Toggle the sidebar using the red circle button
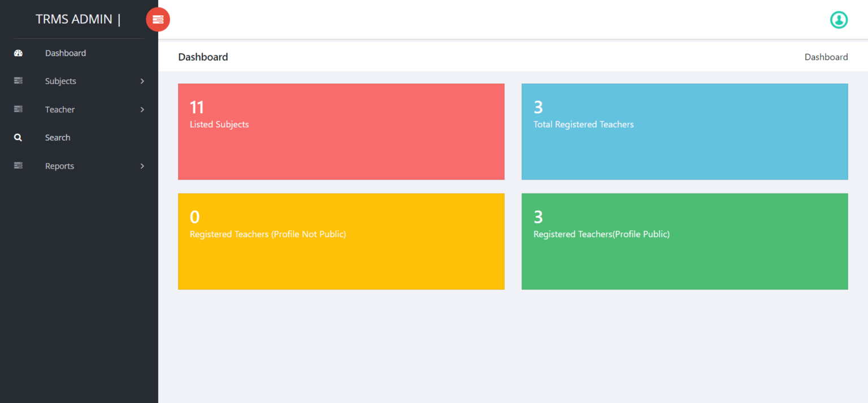This screenshot has height=403, width=868. [x=158, y=19]
